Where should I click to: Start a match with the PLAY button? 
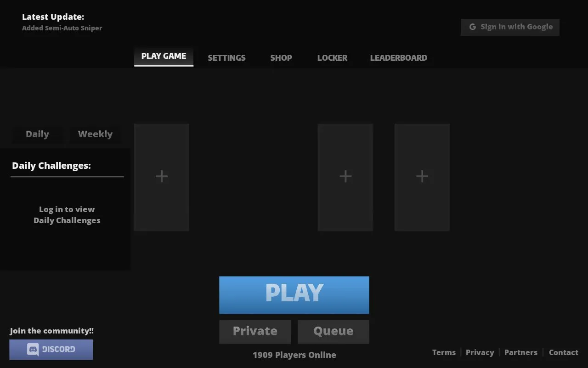point(294,295)
